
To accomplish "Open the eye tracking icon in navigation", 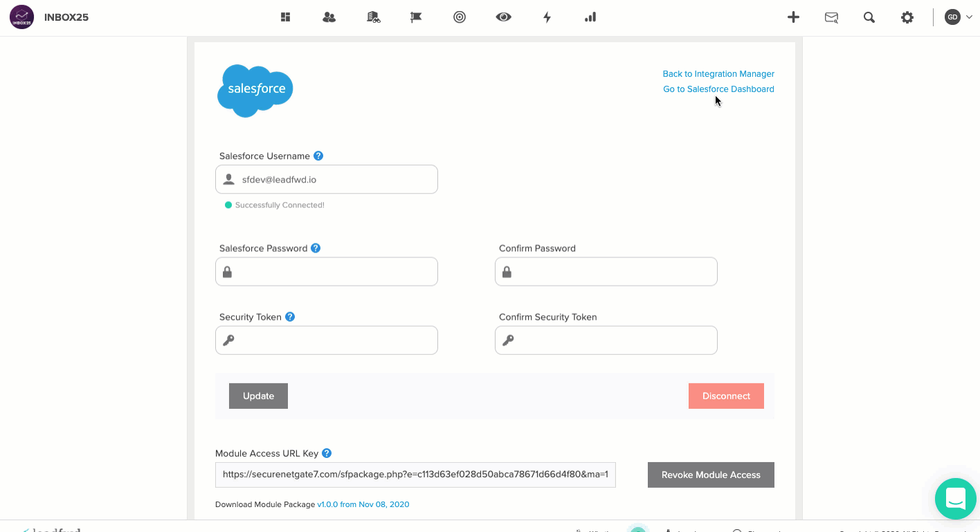I will pyautogui.click(x=503, y=17).
